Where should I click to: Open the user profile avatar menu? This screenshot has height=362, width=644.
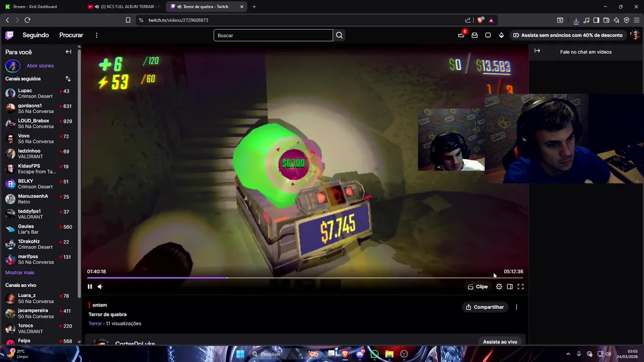pos(635,35)
